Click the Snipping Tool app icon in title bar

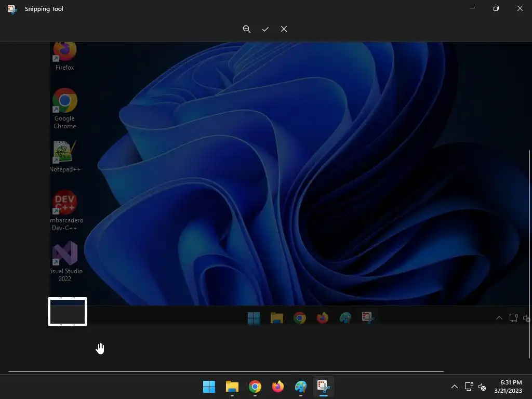12,9
